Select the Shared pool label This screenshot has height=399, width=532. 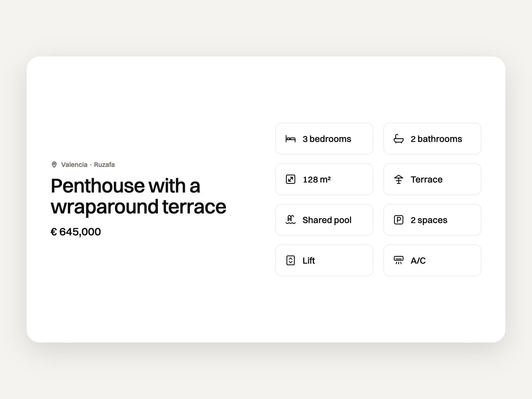(327, 220)
